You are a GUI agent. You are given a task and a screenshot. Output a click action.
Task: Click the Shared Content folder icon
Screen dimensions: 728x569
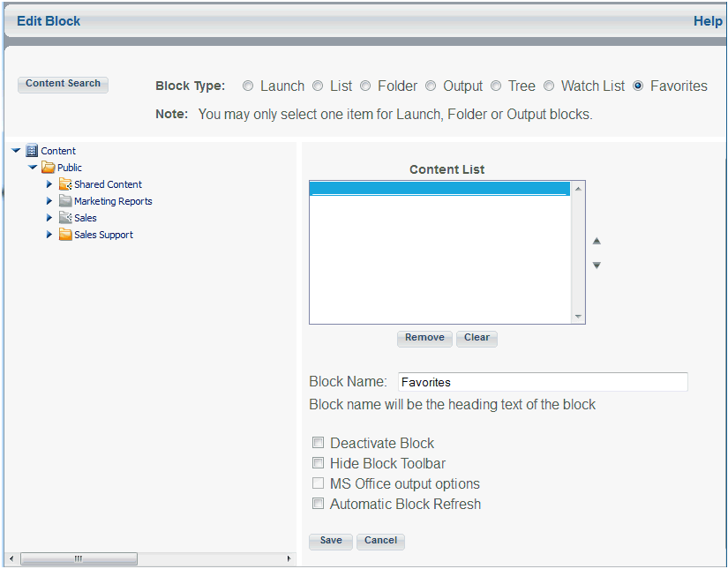pos(65,184)
